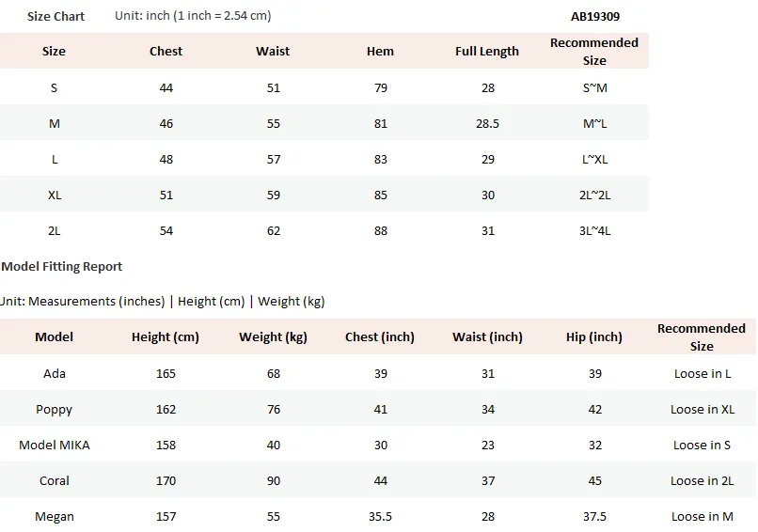Click the AB19309 product code
The image size is (758, 532).
pyautogui.click(x=595, y=16)
